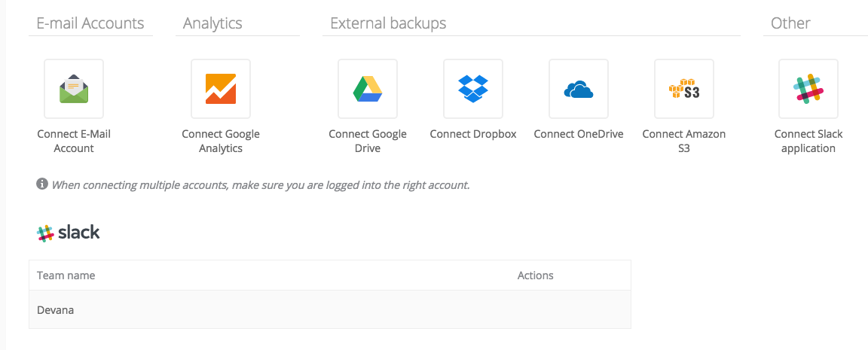Select the Devana team row
868x350 pixels.
coord(330,309)
